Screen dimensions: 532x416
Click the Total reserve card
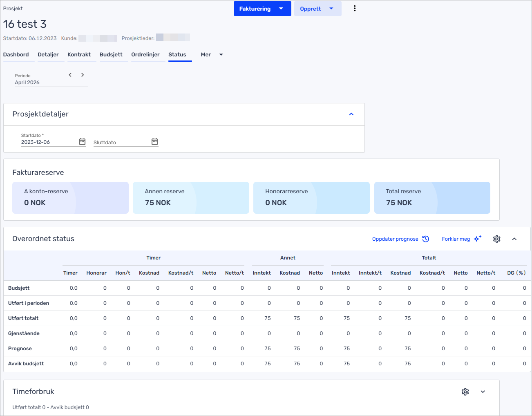432,198
